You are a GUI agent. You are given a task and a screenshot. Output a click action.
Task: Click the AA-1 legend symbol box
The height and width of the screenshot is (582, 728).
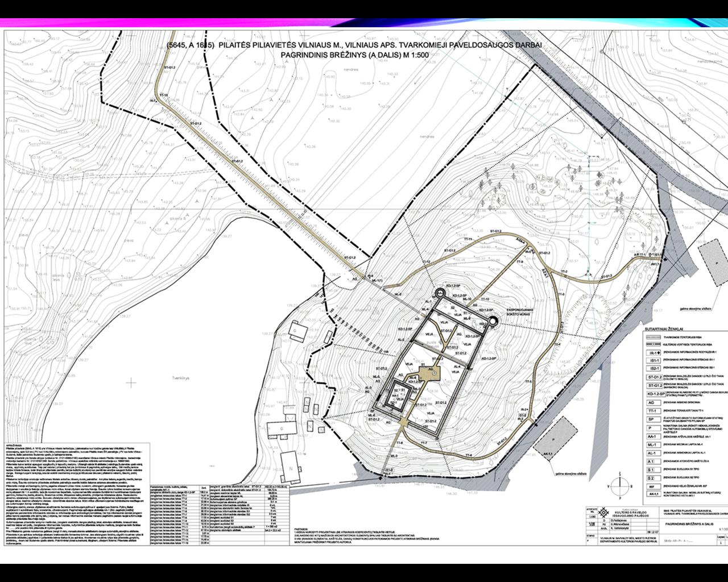tap(655, 436)
